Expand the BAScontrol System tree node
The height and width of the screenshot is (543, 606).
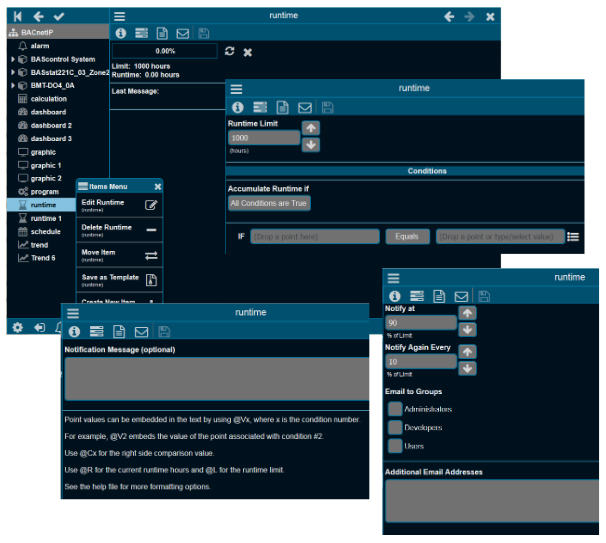point(13,59)
